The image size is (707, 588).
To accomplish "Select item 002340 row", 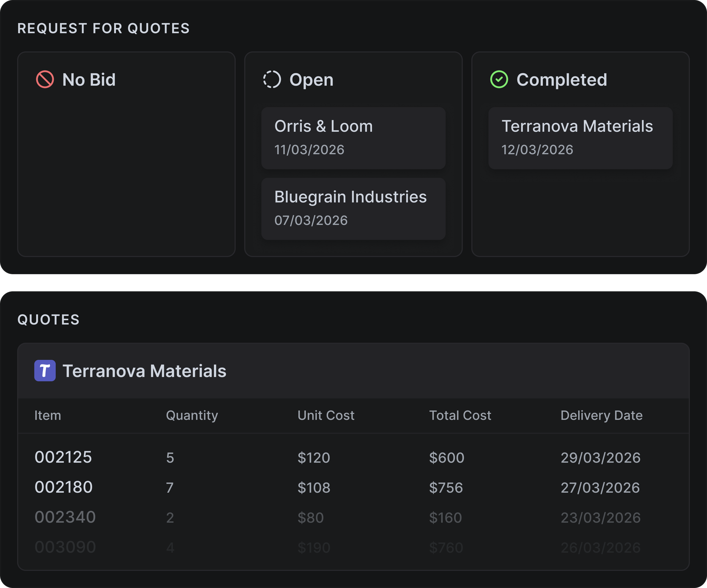I will tap(65, 517).
